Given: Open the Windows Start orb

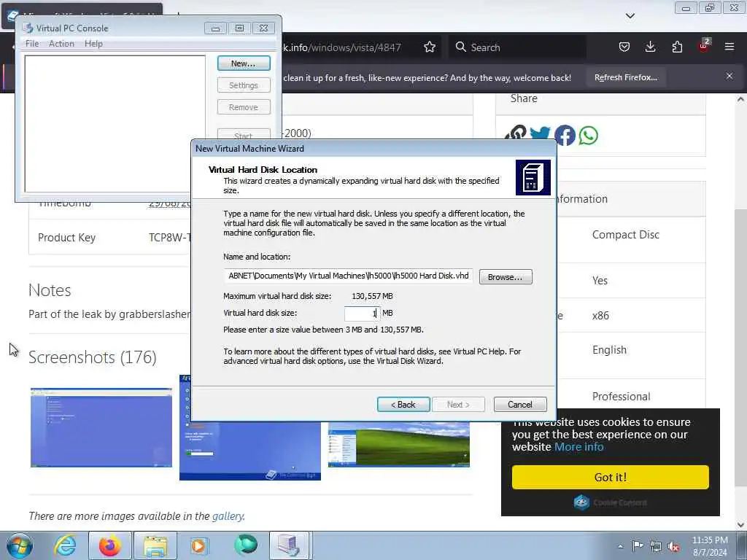Looking at the screenshot, I should pyautogui.click(x=20, y=545).
